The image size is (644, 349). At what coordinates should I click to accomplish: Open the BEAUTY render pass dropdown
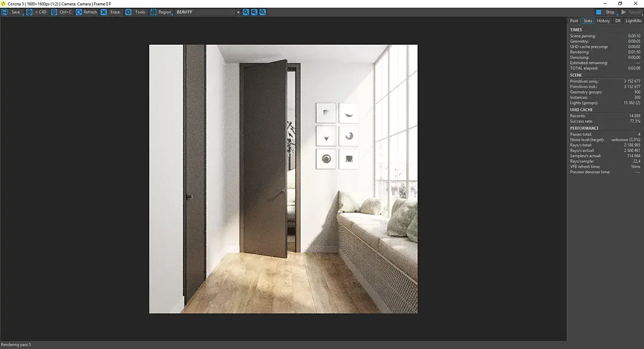(207, 13)
